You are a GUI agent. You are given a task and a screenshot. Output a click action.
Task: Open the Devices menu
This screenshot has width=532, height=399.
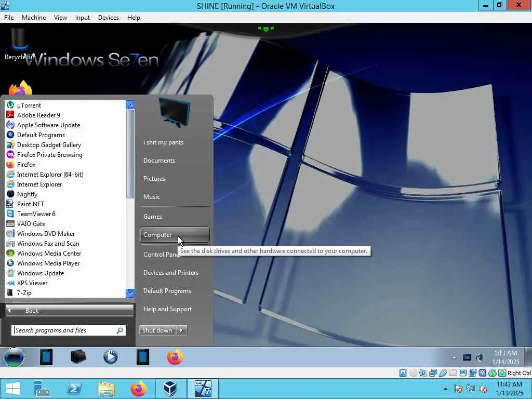(x=109, y=18)
